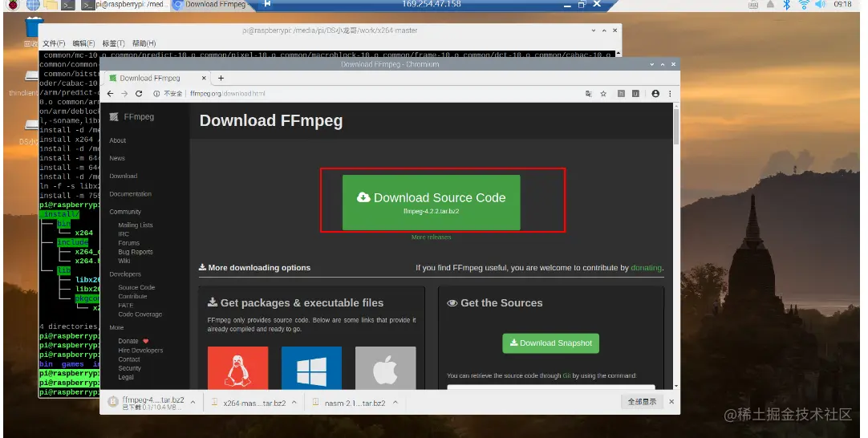Expand options for ffmpeg-4 download

tap(193, 403)
